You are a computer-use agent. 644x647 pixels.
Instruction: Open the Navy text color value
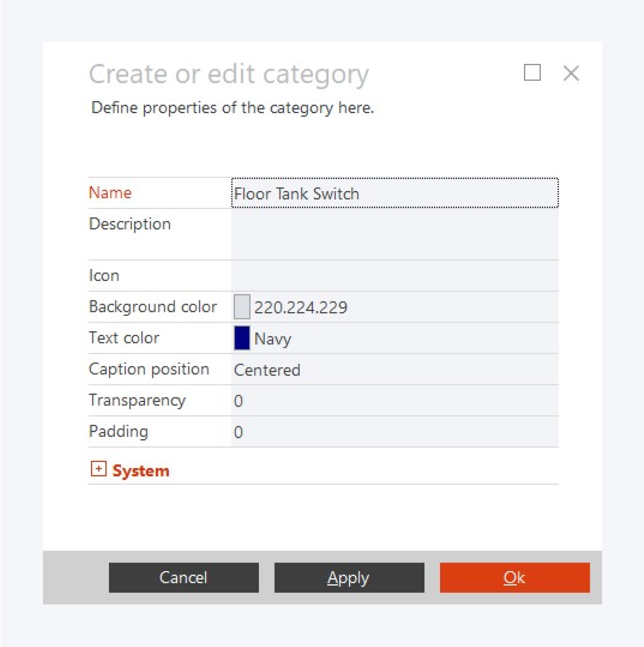pyautogui.click(x=273, y=339)
